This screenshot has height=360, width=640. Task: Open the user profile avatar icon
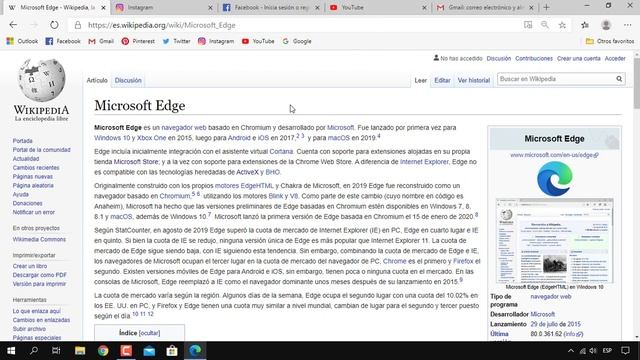click(x=606, y=25)
